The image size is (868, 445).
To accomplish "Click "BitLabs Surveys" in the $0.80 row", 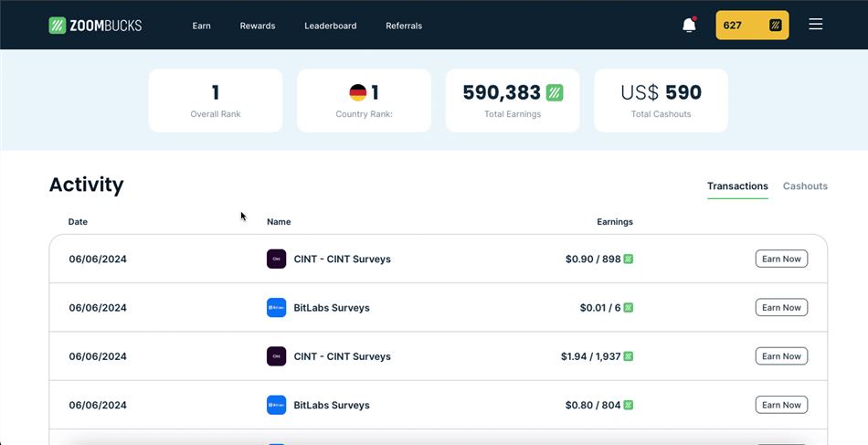I will coord(332,405).
